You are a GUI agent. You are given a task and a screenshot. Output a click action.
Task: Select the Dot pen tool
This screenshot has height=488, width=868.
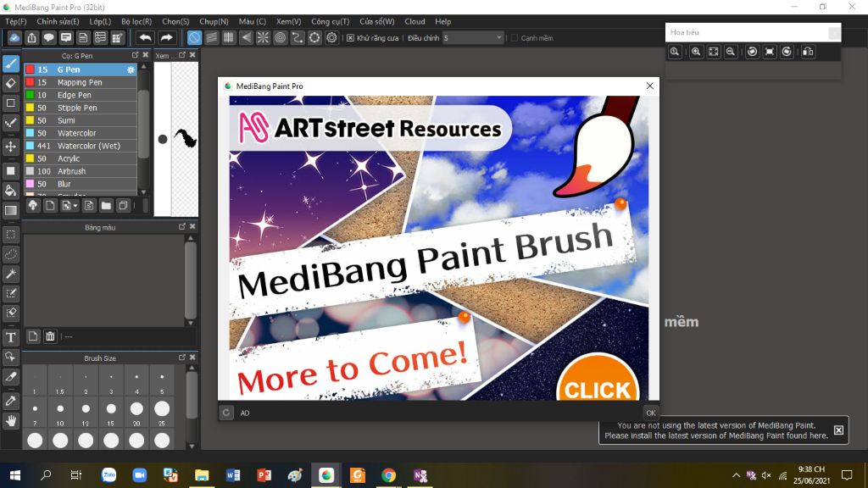coord(10,123)
